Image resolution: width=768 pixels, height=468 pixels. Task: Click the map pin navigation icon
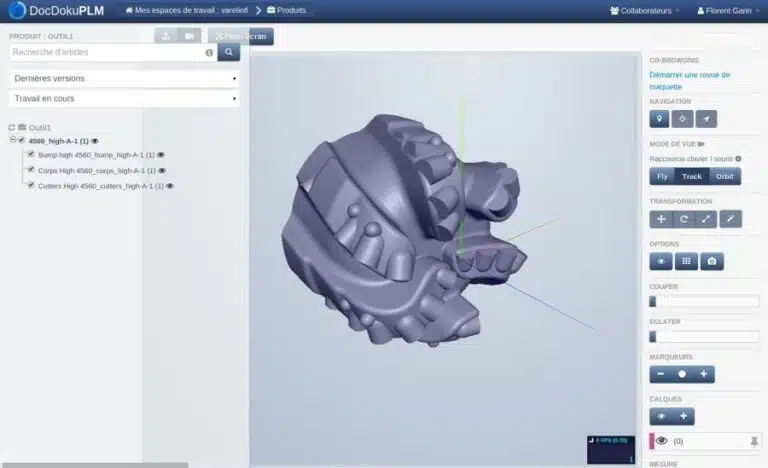point(659,119)
